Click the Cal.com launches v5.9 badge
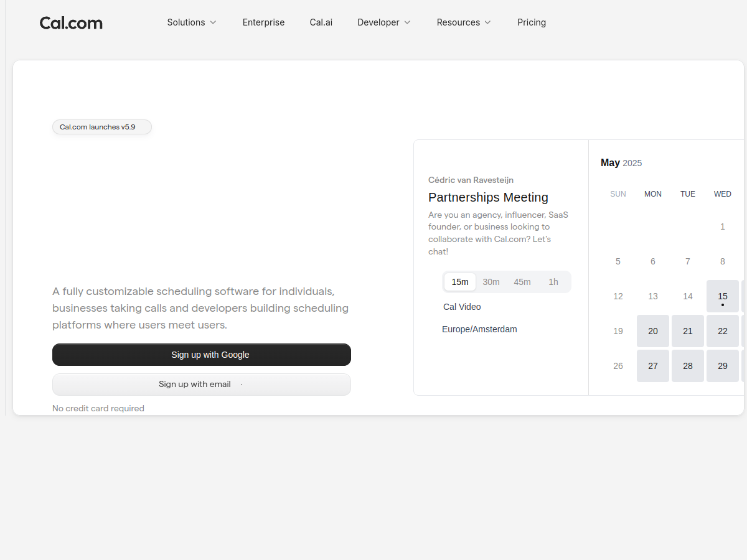The image size is (747, 560). click(x=102, y=127)
